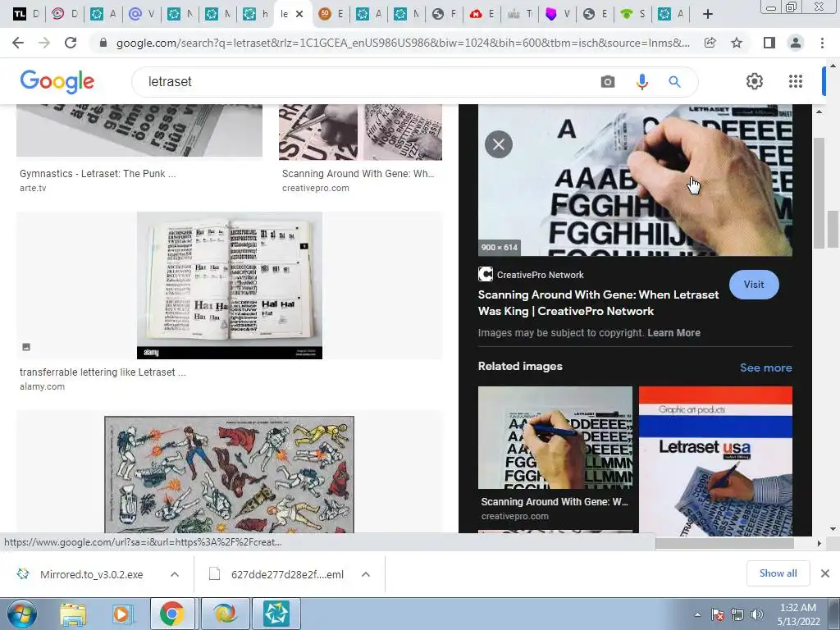
Task: Open the network tray icon
Action: [x=737, y=614]
